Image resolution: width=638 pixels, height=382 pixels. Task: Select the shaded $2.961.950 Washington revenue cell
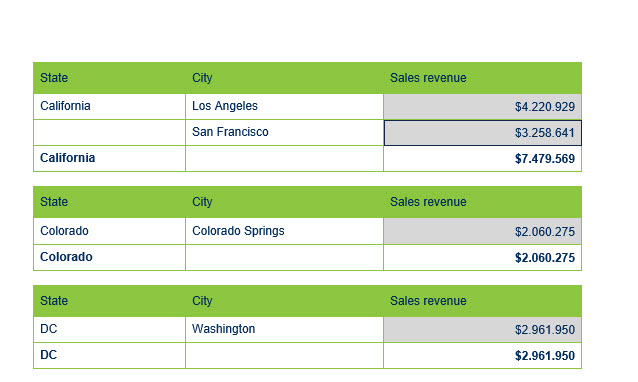tap(482, 329)
